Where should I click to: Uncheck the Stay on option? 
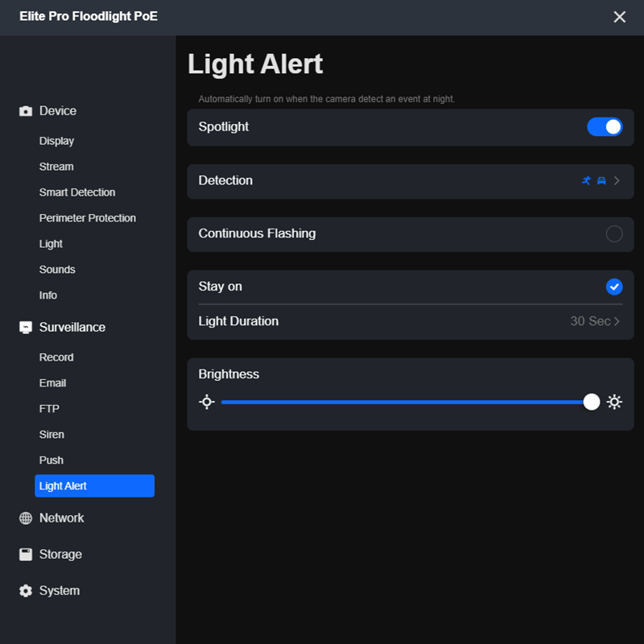pos(614,287)
